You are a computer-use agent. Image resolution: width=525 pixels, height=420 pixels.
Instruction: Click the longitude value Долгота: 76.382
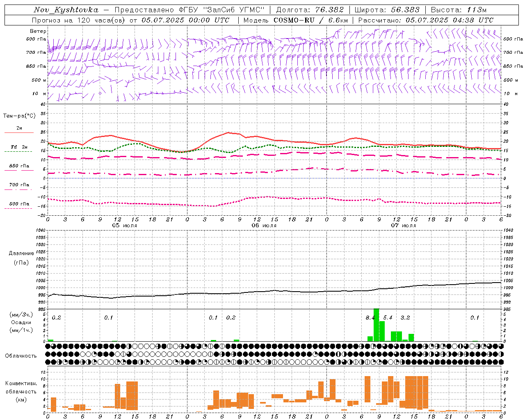(310, 10)
